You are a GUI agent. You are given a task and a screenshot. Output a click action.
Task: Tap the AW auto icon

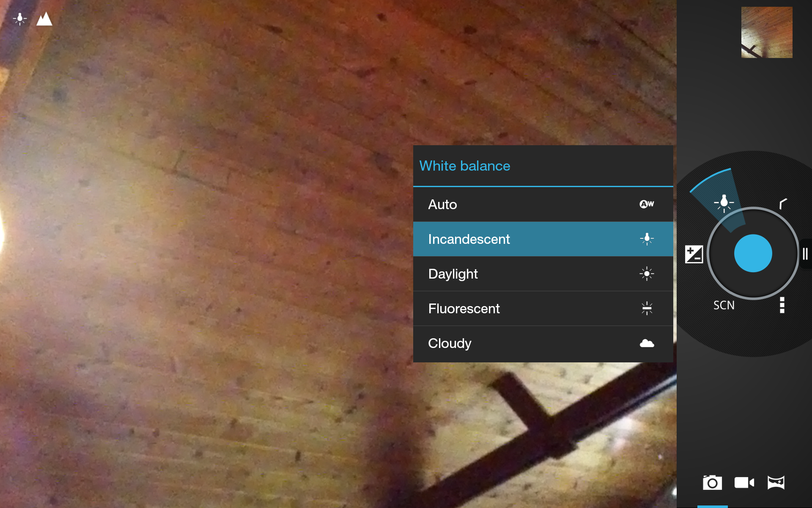click(x=647, y=204)
